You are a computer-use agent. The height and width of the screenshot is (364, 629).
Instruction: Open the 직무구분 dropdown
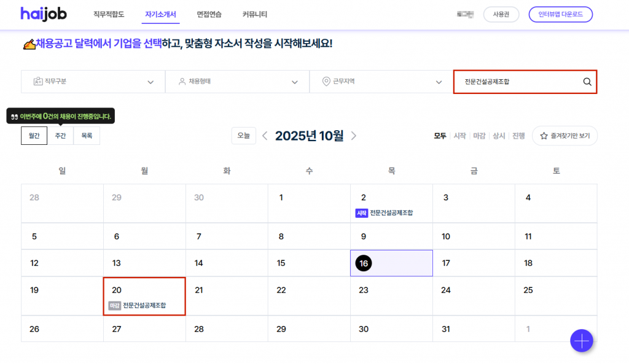93,82
